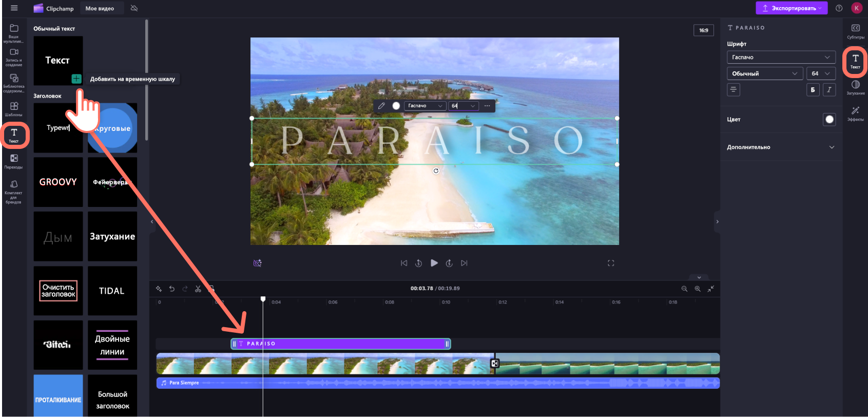Image resolution: width=868 pixels, height=417 pixels.
Task: Change the 16:9 aspect ratio
Action: [x=703, y=30]
